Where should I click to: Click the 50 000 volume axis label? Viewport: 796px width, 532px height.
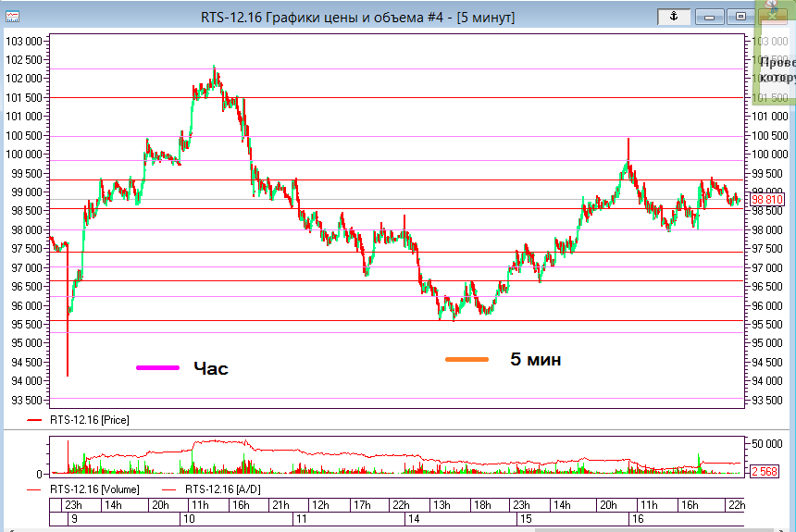[x=767, y=444]
